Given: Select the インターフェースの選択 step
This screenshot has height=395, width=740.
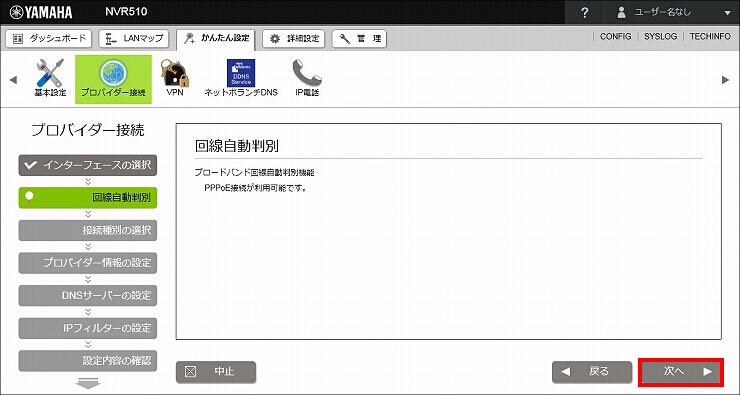Looking at the screenshot, I should (88, 165).
